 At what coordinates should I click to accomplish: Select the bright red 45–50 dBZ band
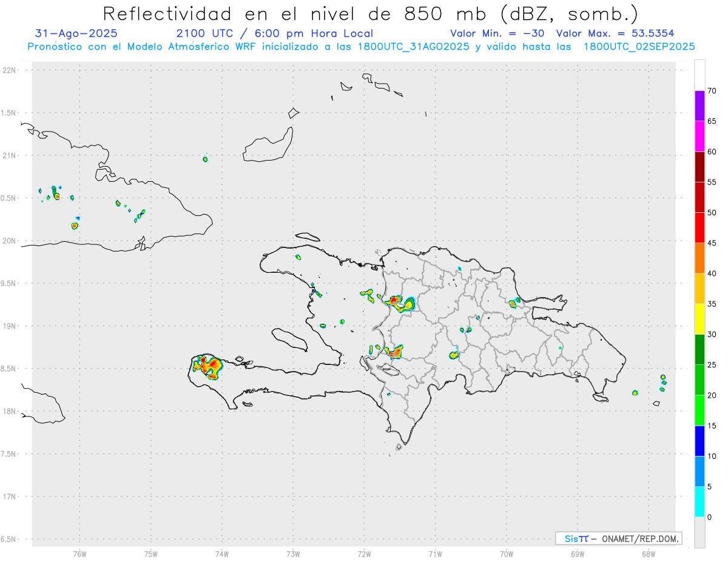[x=699, y=227]
